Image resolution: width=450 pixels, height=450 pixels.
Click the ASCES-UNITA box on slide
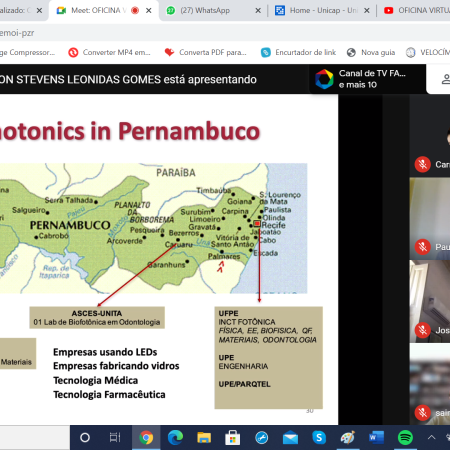pos(97,318)
